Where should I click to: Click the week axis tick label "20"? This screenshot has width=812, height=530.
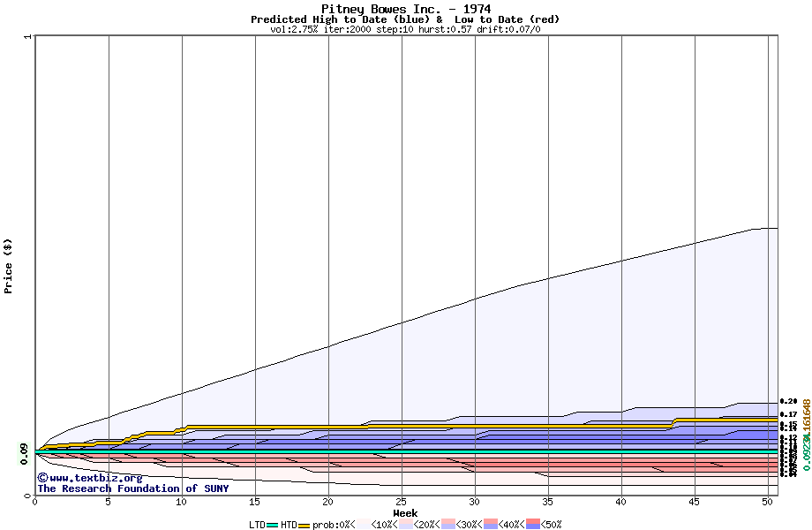[x=327, y=502]
